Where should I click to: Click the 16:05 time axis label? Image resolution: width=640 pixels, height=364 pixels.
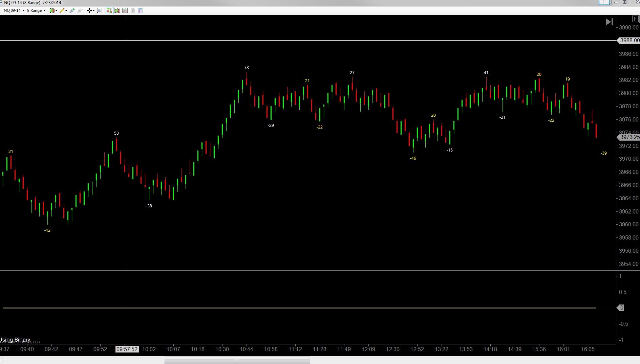[x=588, y=349]
